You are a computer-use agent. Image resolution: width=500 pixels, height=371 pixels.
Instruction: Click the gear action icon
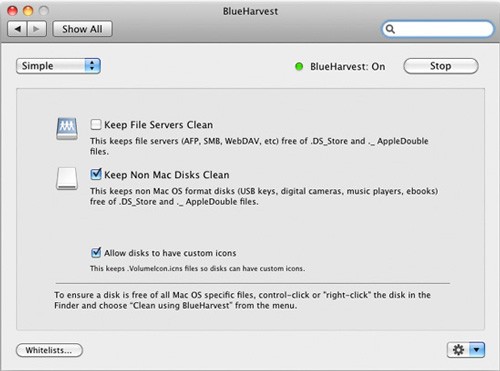coord(458,350)
